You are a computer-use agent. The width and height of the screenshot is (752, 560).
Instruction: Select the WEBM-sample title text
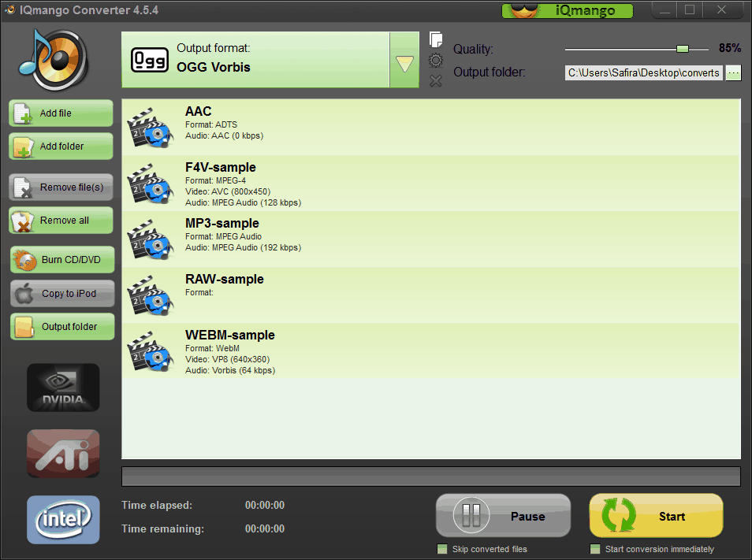point(230,336)
